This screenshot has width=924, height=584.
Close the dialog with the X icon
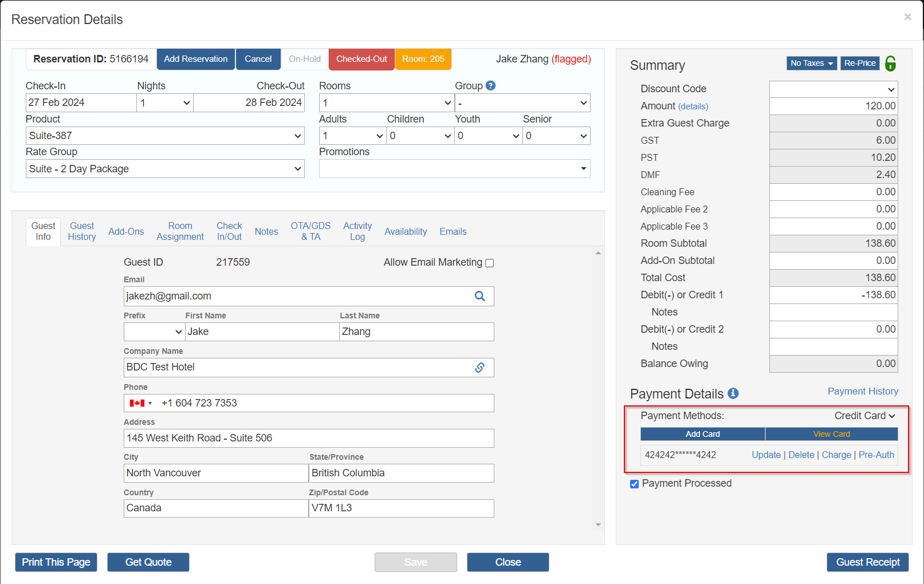pyautogui.click(x=908, y=17)
